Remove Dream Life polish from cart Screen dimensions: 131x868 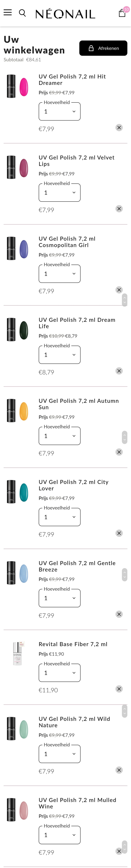119,371
